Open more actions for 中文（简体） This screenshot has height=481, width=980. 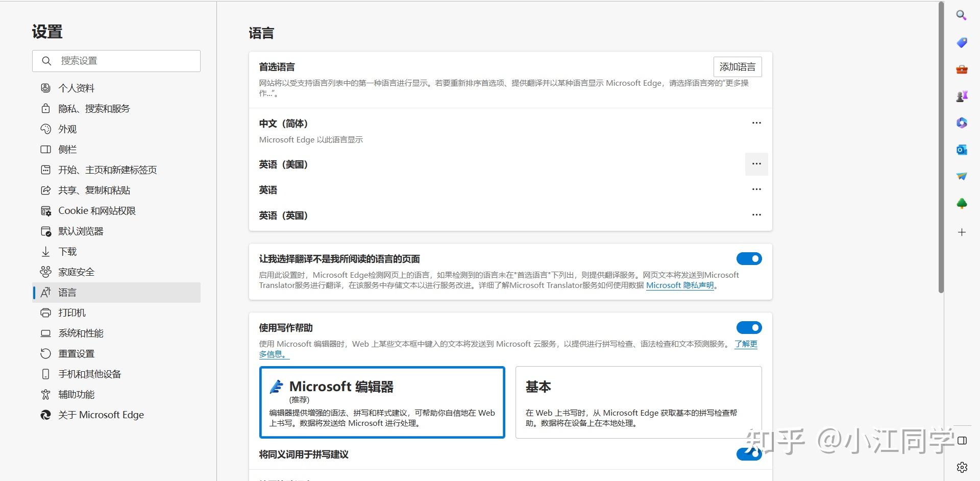tap(756, 123)
